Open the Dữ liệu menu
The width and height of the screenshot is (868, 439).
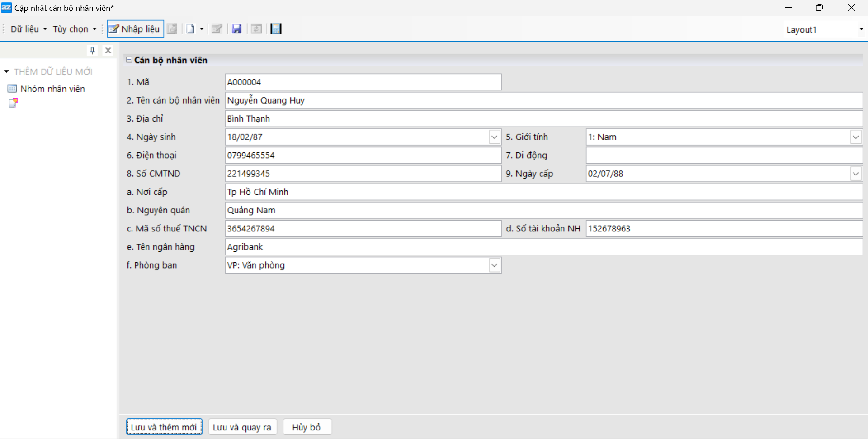point(28,29)
